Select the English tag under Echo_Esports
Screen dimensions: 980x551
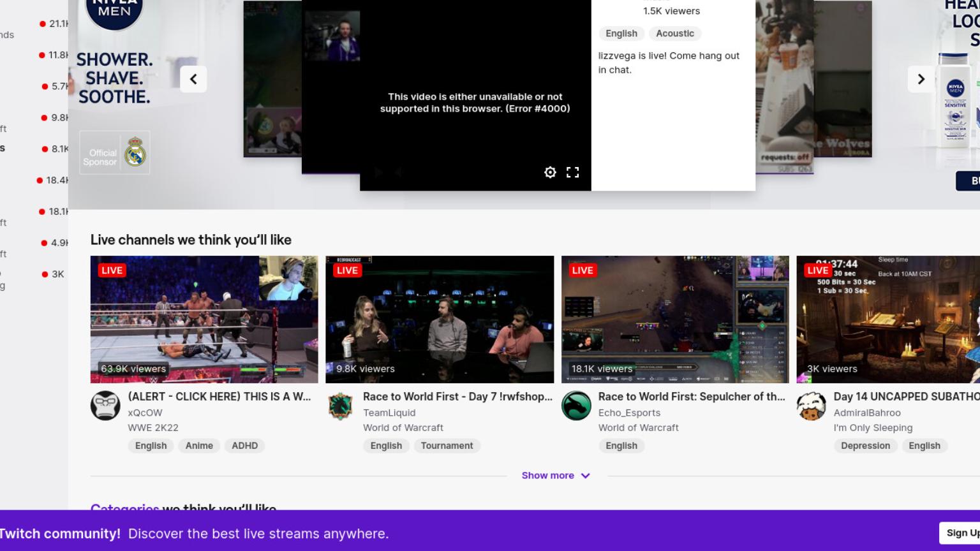pos(621,446)
